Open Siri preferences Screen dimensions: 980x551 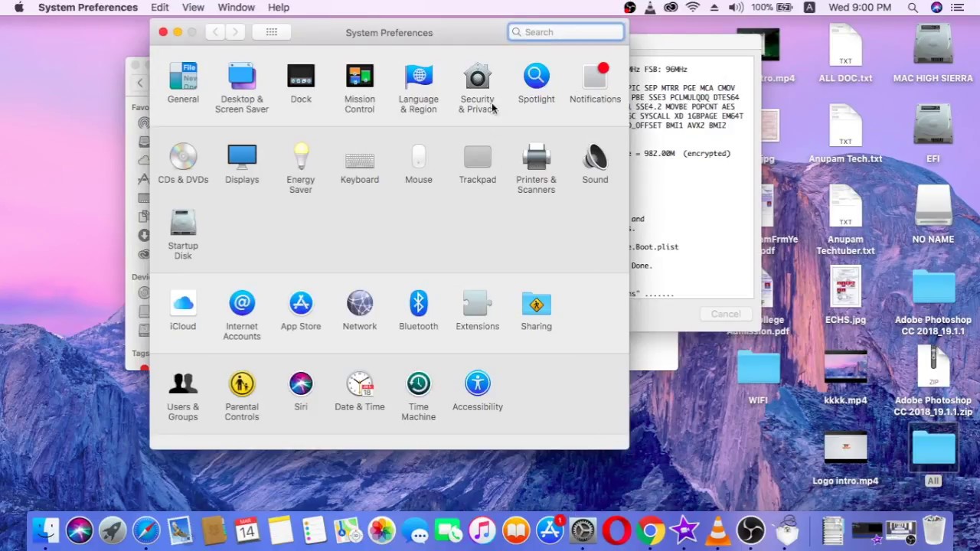click(301, 390)
